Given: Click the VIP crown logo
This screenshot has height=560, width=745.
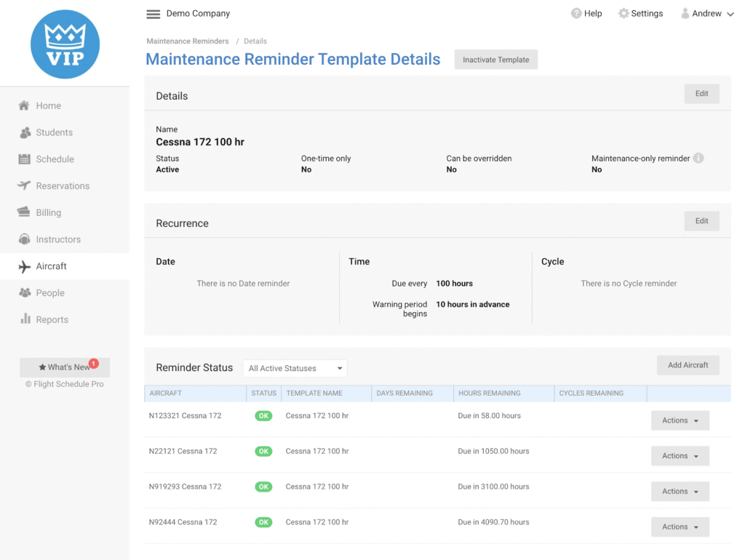Looking at the screenshot, I should click(65, 44).
